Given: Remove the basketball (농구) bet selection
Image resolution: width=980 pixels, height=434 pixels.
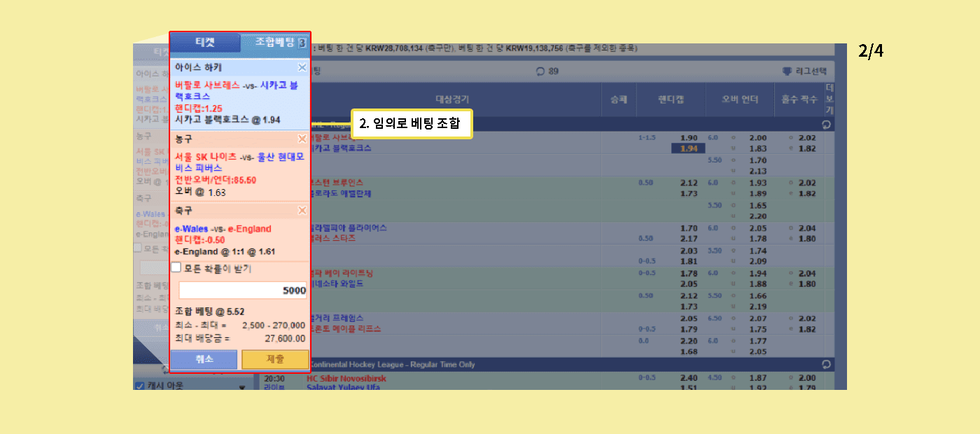Looking at the screenshot, I should (302, 139).
